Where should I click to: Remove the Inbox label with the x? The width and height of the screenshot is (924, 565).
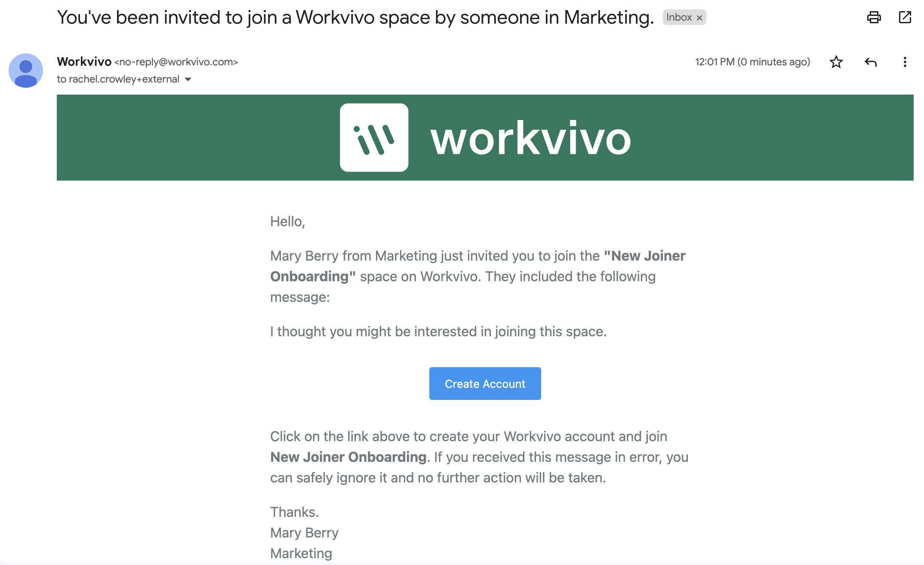(x=699, y=18)
